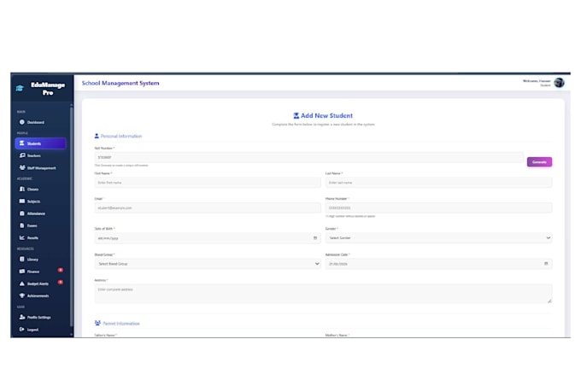Open the Subjects menu item text
Viewport: 581px width, 392px height.
tap(33, 202)
